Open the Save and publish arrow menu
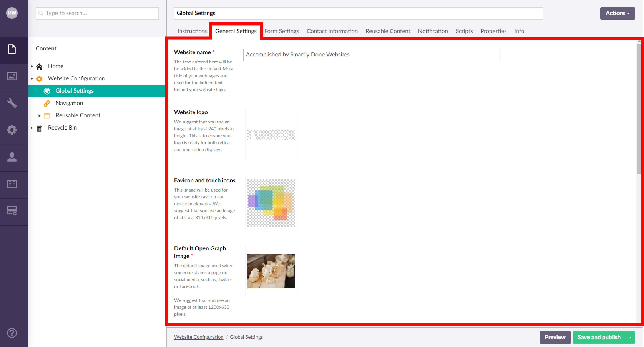The width and height of the screenshot is (644, 347). pyautogui.click(x=631, y=338)
